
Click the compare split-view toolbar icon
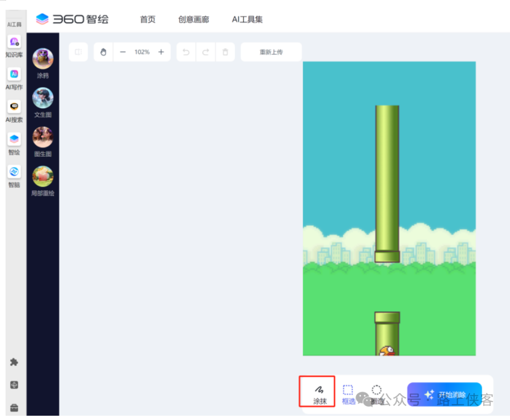tap(78, 52)
